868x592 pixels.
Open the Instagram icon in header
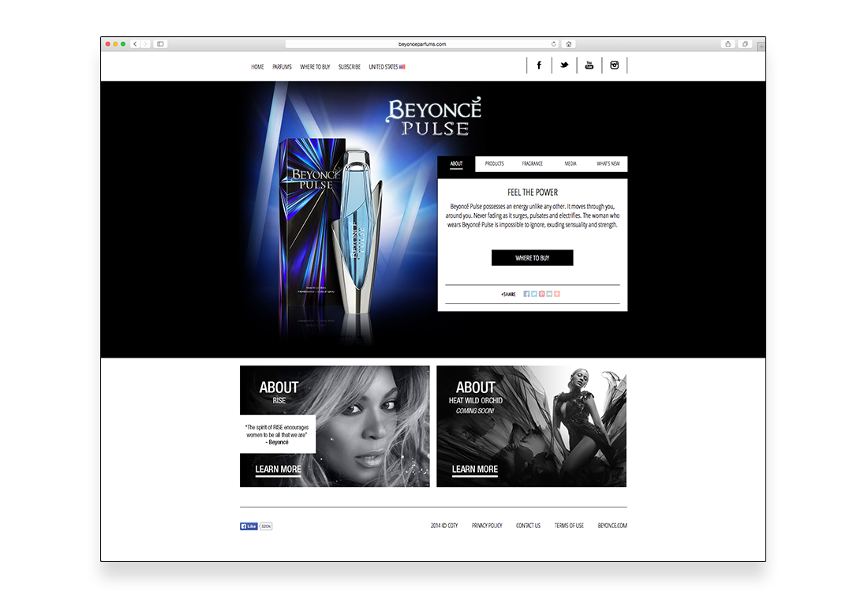(615, 66)
